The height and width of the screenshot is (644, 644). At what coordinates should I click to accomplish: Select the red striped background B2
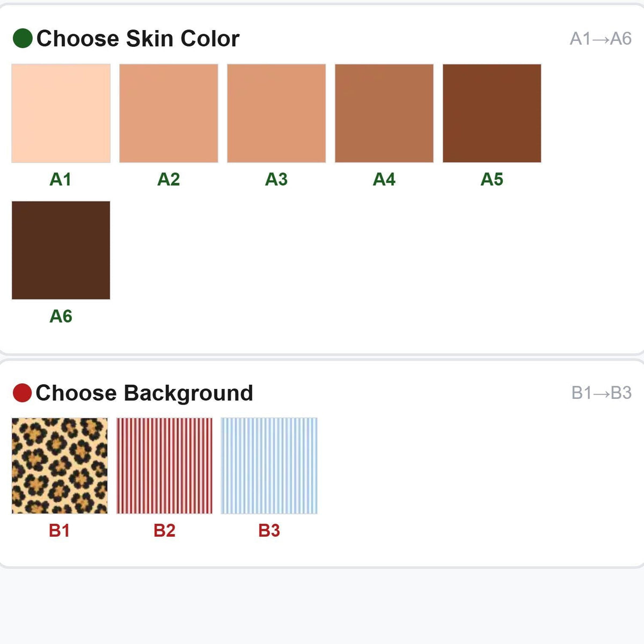coord(164,466)
